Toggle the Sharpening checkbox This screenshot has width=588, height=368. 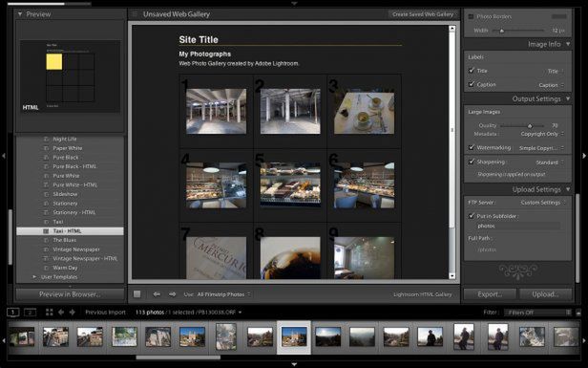click(x=472, y=162)
